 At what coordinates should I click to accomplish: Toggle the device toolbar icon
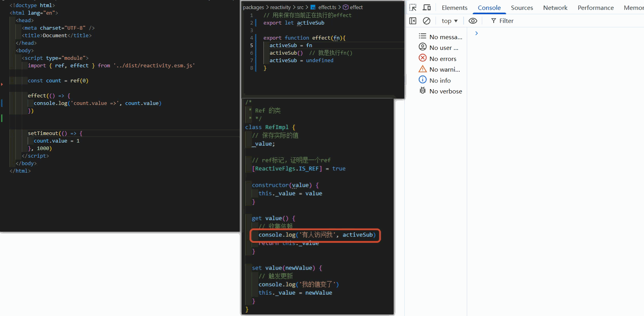click(x=427, y=8)
